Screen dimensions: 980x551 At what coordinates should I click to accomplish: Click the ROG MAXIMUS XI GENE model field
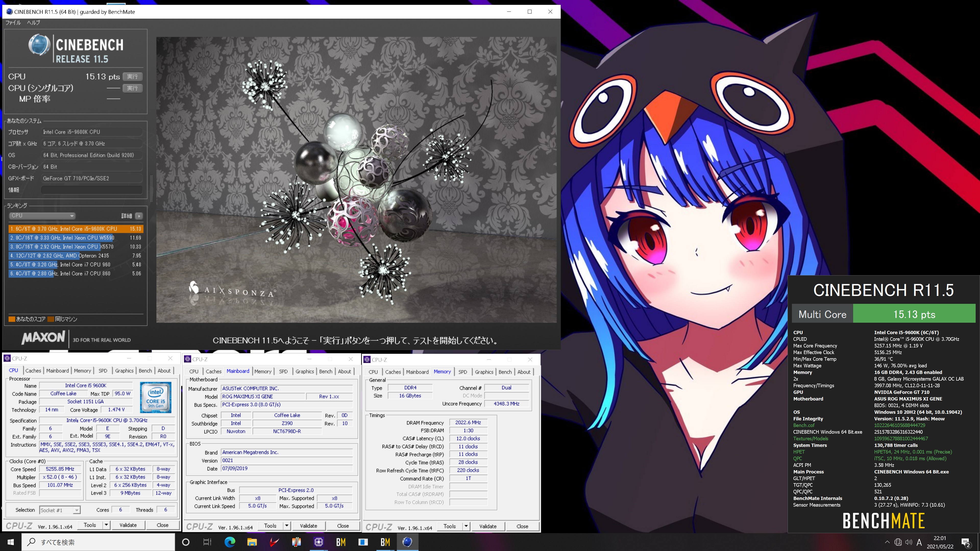coord(263,397)
